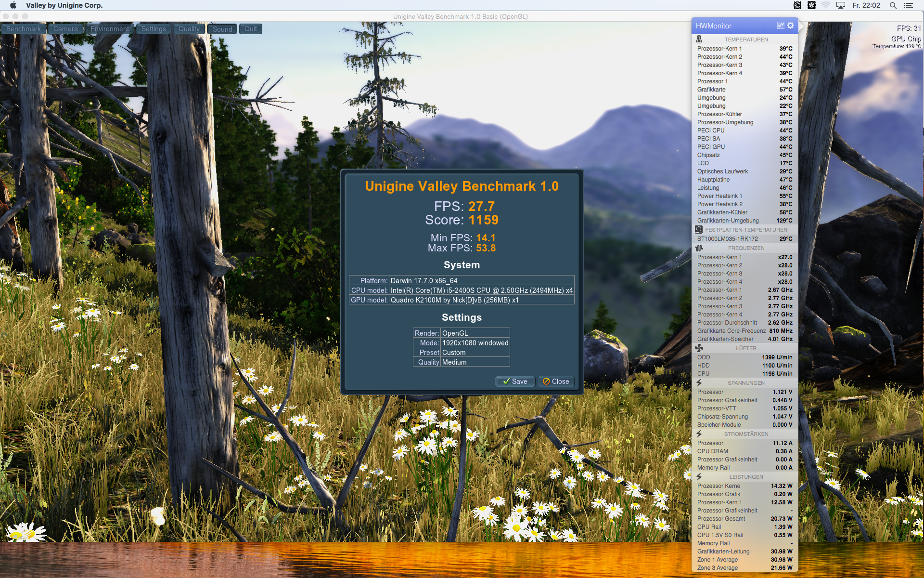Select the Prozessor Durchschnitt row
The height and width of the screenshot is (578, 924).
pos(745,323)
